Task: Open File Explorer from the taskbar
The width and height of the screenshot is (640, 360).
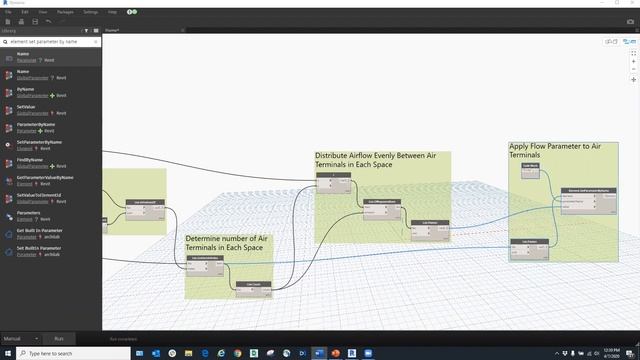Action: click(189, 353)
